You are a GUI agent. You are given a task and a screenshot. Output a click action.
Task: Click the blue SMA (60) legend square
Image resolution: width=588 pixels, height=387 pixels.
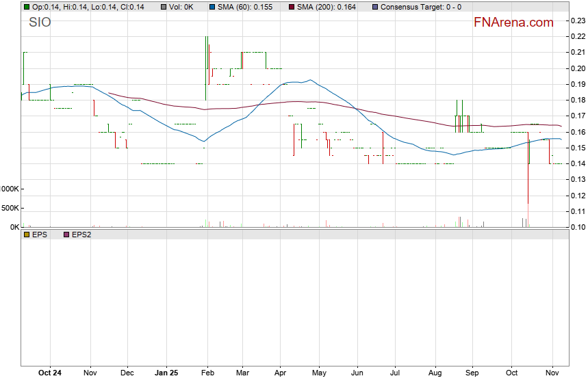(212, 7)
